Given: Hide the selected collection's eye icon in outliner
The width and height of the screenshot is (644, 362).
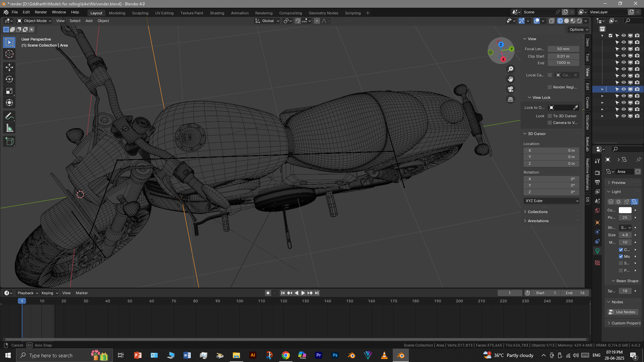Looking at the screenshot, I should [624, 89].
